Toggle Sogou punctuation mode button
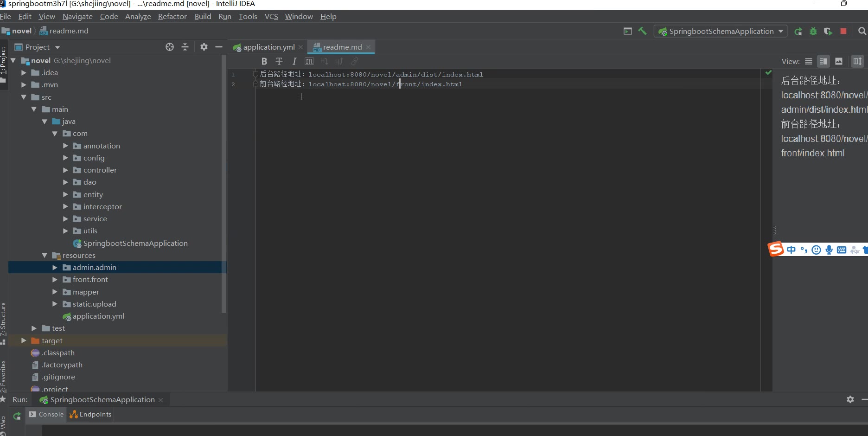This screenshot has width=868, height=436. 804,250
